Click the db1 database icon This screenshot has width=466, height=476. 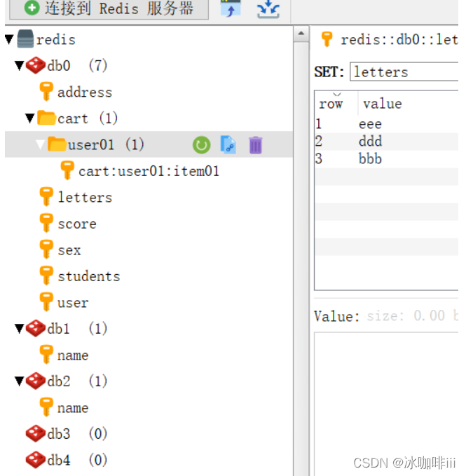tap(36, 328)
